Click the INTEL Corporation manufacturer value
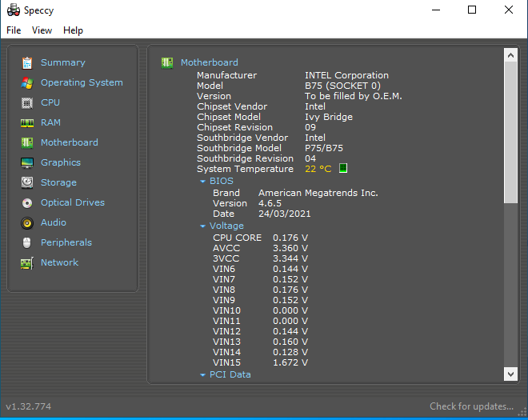The height and width of the screenshot is (420, 528). (x=346, y=75)
